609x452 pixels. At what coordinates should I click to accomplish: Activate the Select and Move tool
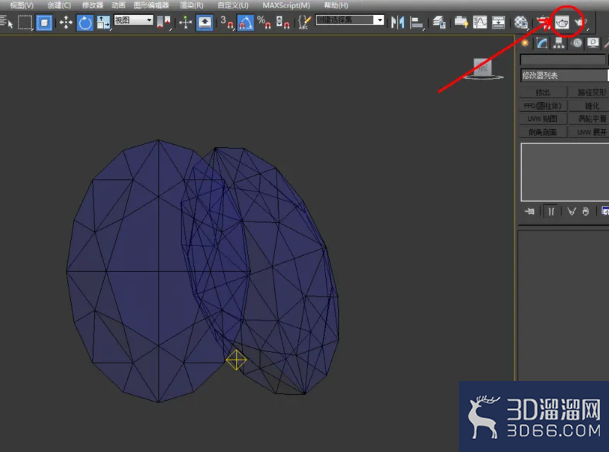point(66,22)
